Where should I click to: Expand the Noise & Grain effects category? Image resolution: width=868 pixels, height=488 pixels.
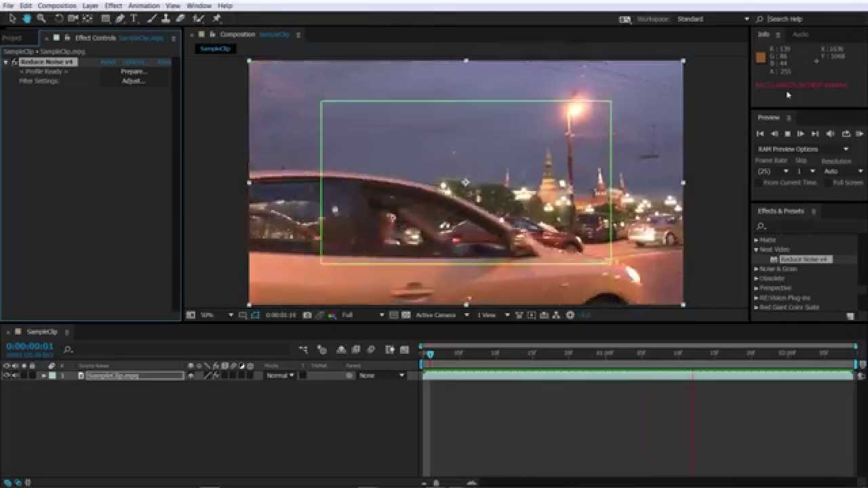(x=756, y=269)
